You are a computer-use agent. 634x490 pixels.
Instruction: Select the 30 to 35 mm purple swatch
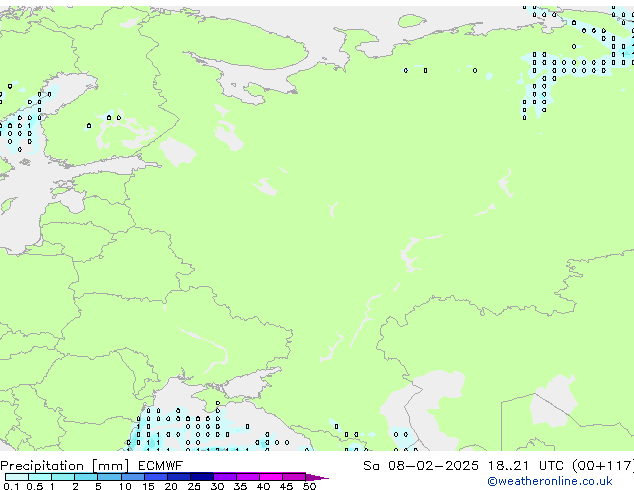pos(225,477)
